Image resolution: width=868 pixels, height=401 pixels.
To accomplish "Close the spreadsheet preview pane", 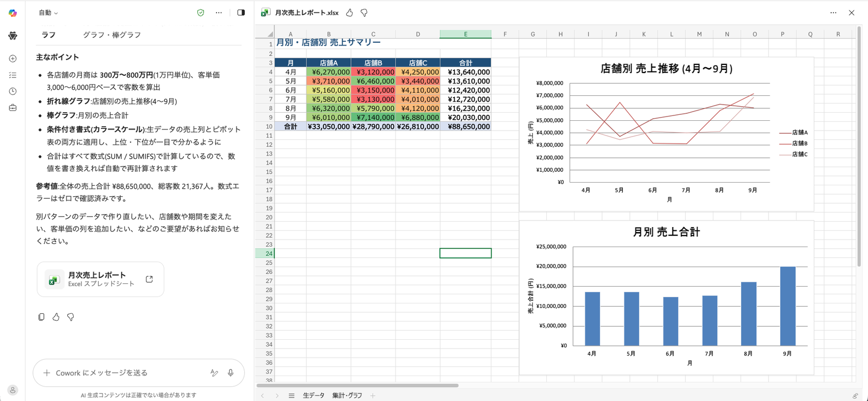I will pyautogui.click(x=852, y=12).
